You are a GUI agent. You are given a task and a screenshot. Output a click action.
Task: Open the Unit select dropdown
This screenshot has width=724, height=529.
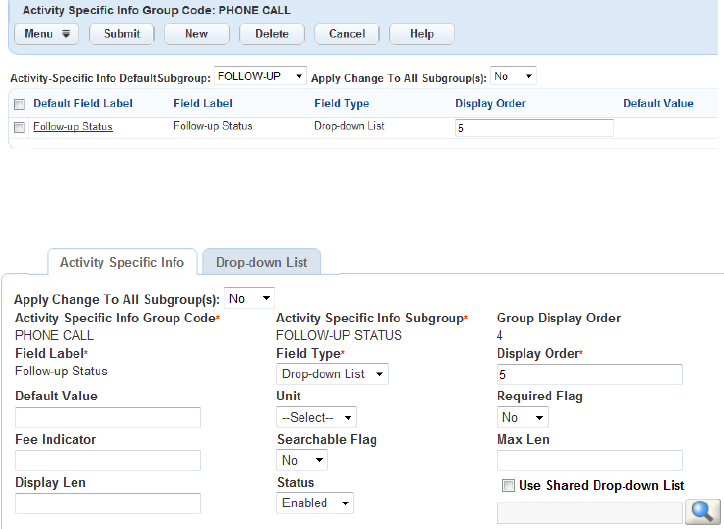pyautogui.click(x=316, y=417)
